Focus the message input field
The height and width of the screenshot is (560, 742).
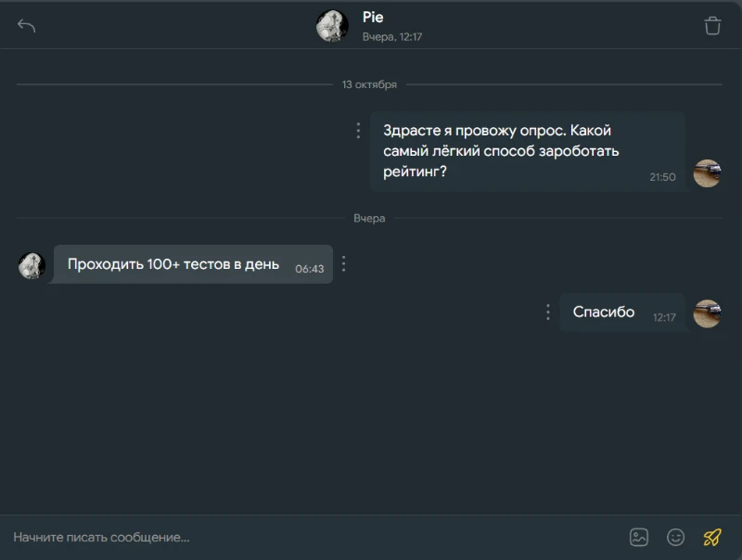(313, 538)
